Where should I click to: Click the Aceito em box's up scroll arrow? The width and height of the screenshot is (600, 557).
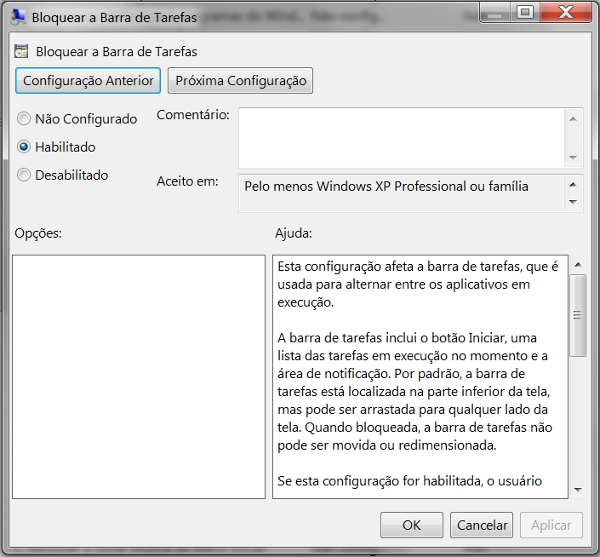(573, 185)
